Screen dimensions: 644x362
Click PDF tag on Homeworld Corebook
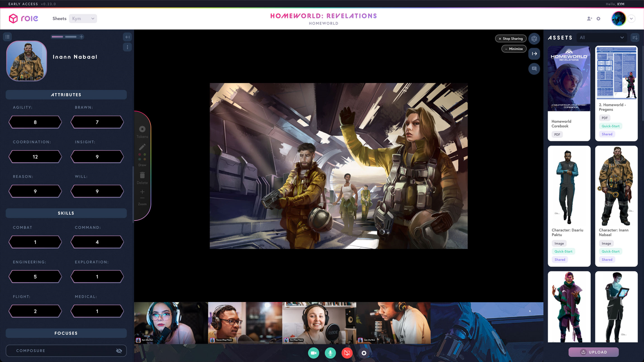coord(557,134)
